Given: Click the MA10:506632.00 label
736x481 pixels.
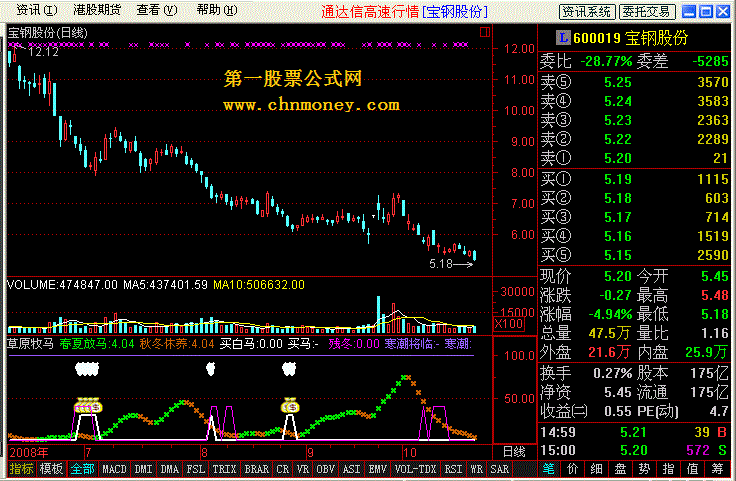Looking at the screenshot, I should point(259,285).
